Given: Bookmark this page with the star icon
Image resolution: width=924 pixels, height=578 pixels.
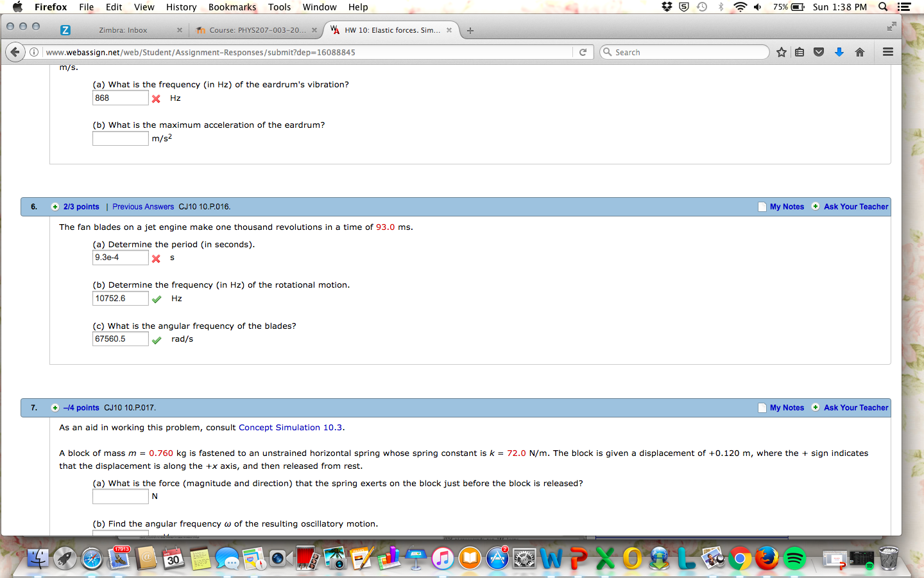Looking at the screenshot, I should [781, 52].
